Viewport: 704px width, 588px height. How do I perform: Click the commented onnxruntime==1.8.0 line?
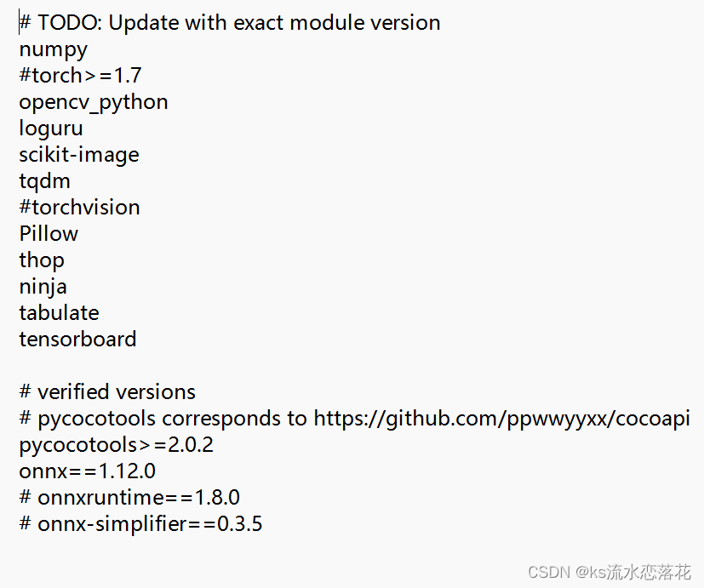129,497
